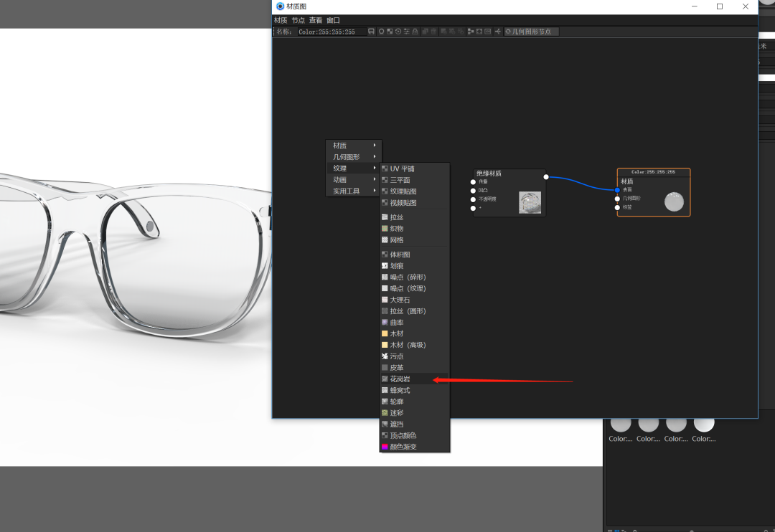Image resolution: width=775 pixels, height=532 pixels.
Task: Select the 划痕 texture entry
Action: click(415, 266)
